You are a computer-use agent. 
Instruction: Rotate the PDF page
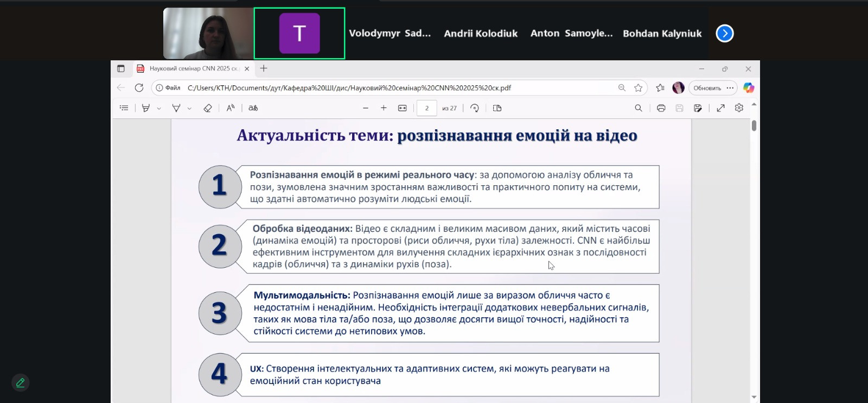(475, 108)
